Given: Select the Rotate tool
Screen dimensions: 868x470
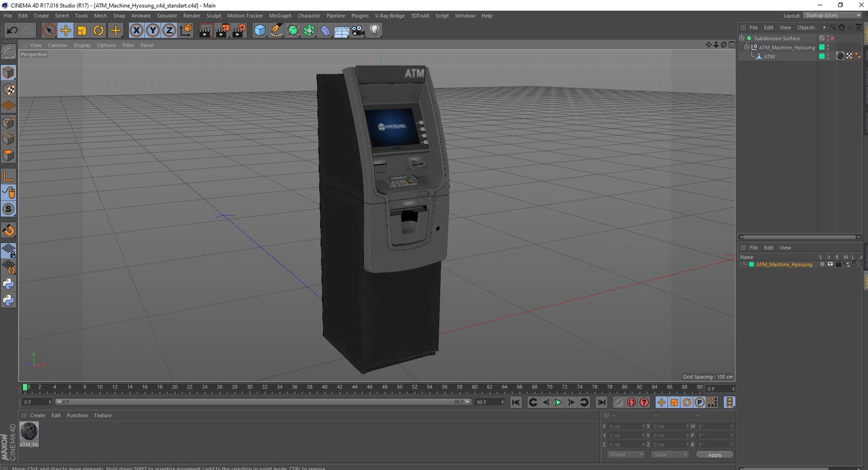Looking at the screenshot, I should (x=99, y=30).
